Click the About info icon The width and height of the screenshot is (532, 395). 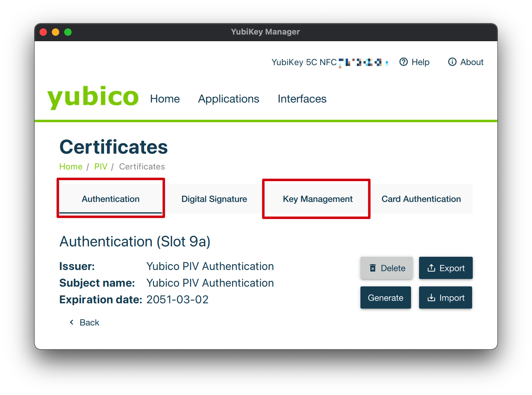(452, 62)
